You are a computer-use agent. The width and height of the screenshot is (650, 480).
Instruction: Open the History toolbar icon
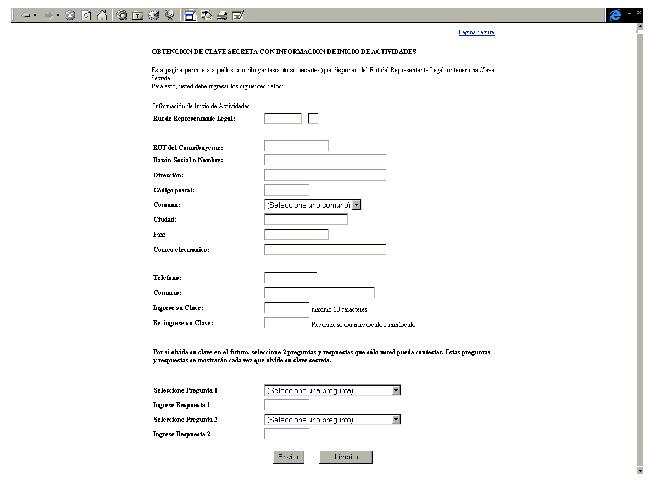point(154,15)
